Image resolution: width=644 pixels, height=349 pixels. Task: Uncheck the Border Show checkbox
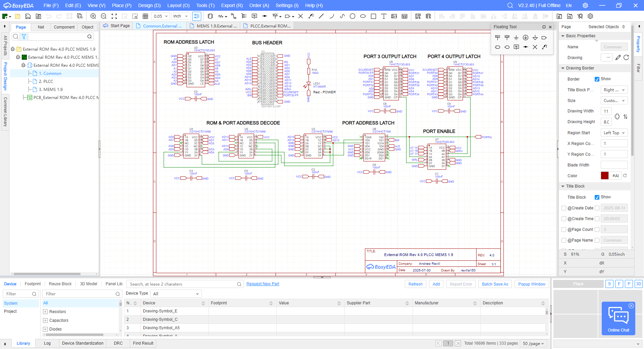pos(597,79)
